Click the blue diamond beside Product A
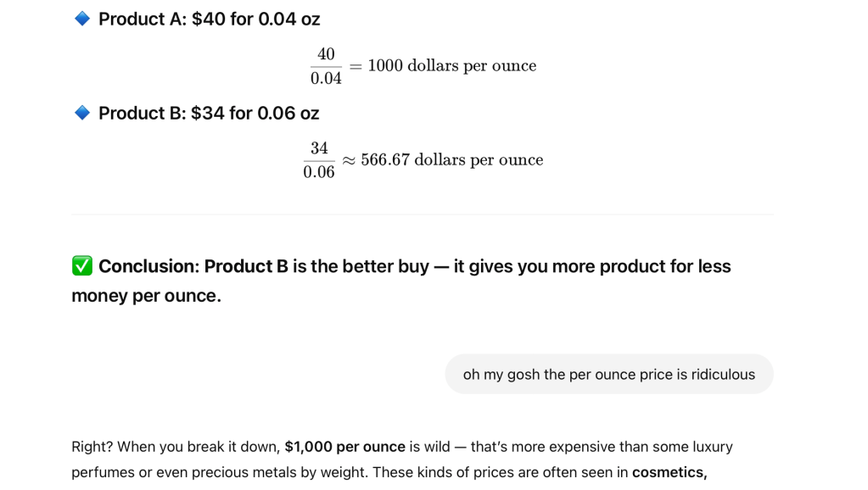Viewport: 868px width, 490px height. 82,19
